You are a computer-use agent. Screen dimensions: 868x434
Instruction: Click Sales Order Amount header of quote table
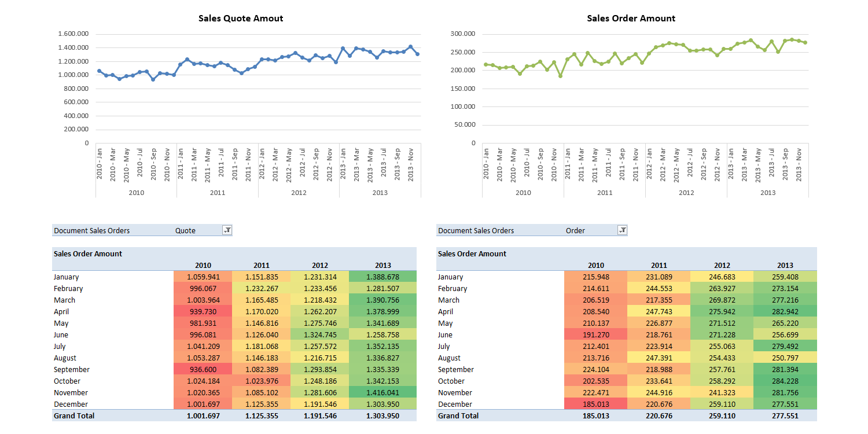(88, 253)
